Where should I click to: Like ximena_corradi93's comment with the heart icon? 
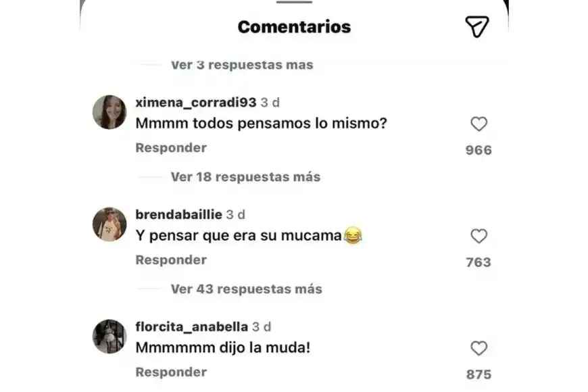478,124
